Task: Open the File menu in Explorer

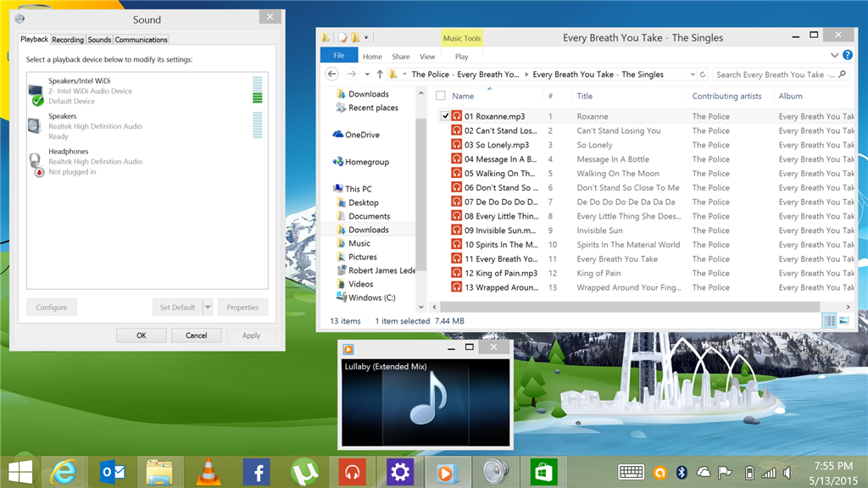Action: tap(339, 55)
